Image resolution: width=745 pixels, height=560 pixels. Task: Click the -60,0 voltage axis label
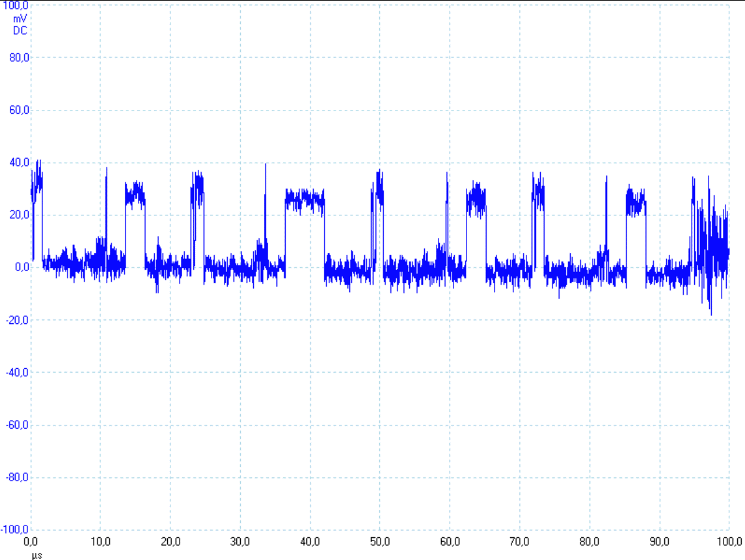17,425
